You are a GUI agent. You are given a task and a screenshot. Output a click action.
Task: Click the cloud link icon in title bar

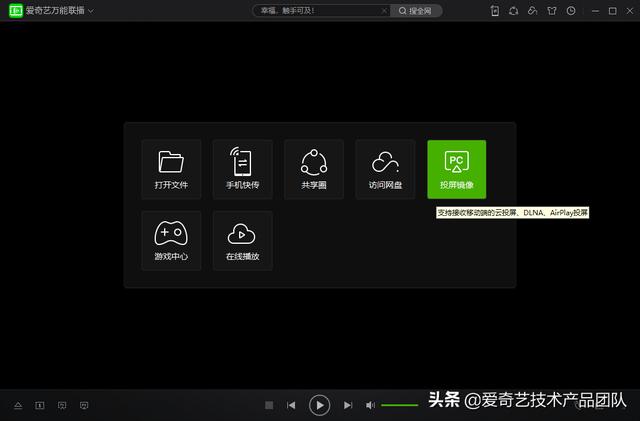[533, 11]
